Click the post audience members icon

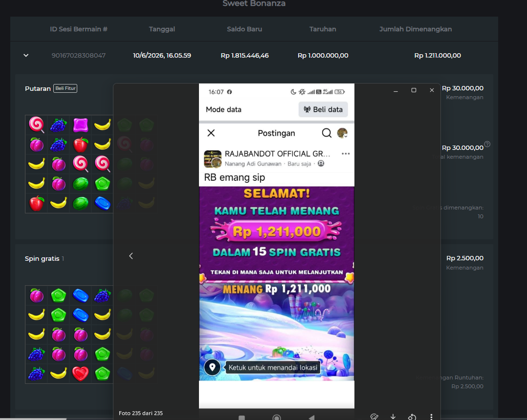tap(321, 164)
